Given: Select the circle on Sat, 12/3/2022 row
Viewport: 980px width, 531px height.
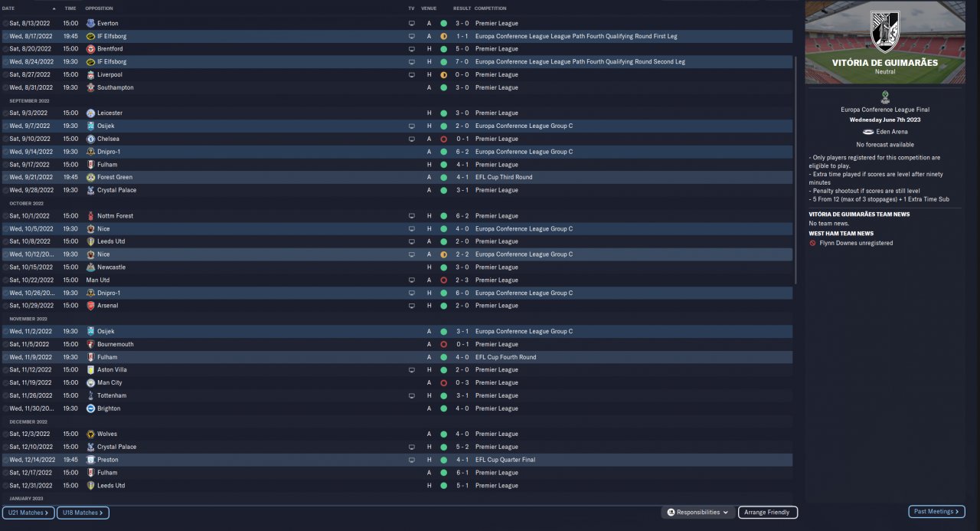Looking at the screenshot, I should click(5, 434).
